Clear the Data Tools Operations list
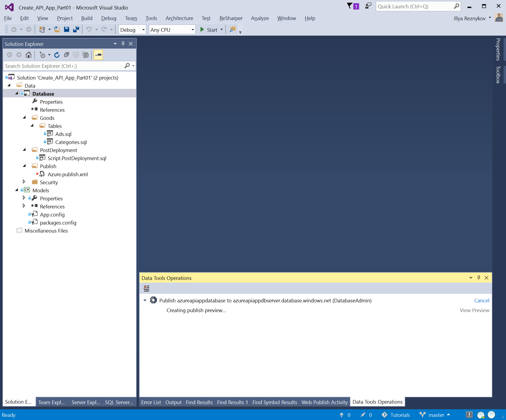 [146, 288]
